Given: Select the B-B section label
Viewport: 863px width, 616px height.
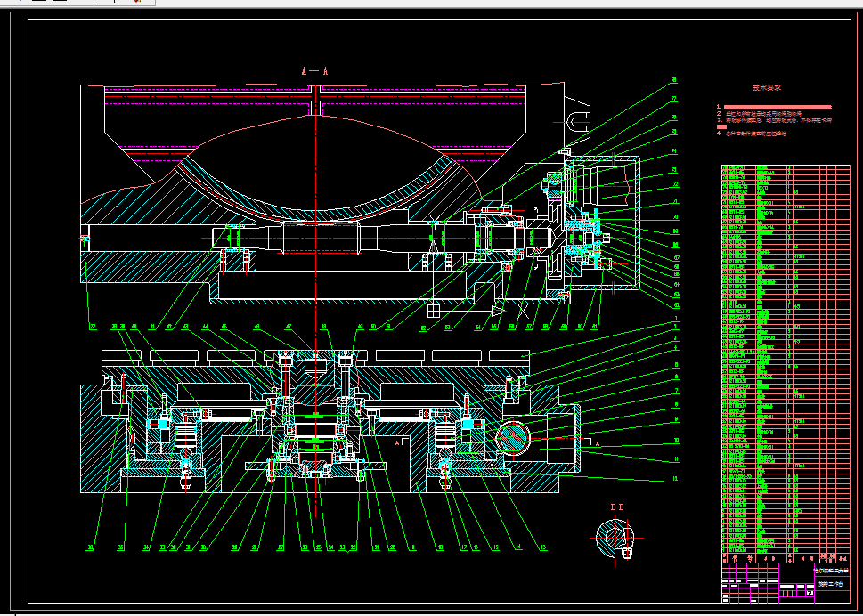Looking at the screenshot, I should tap(617, 507).
